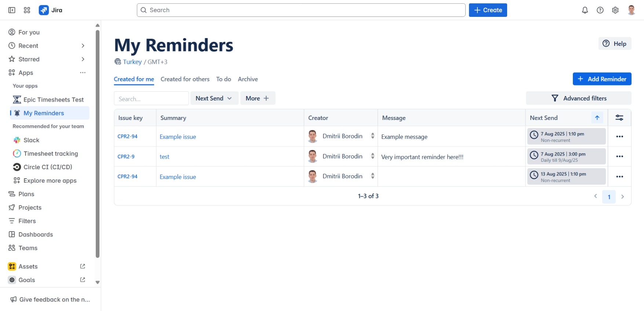Open Advanced filters

click(x=578, y=98)
